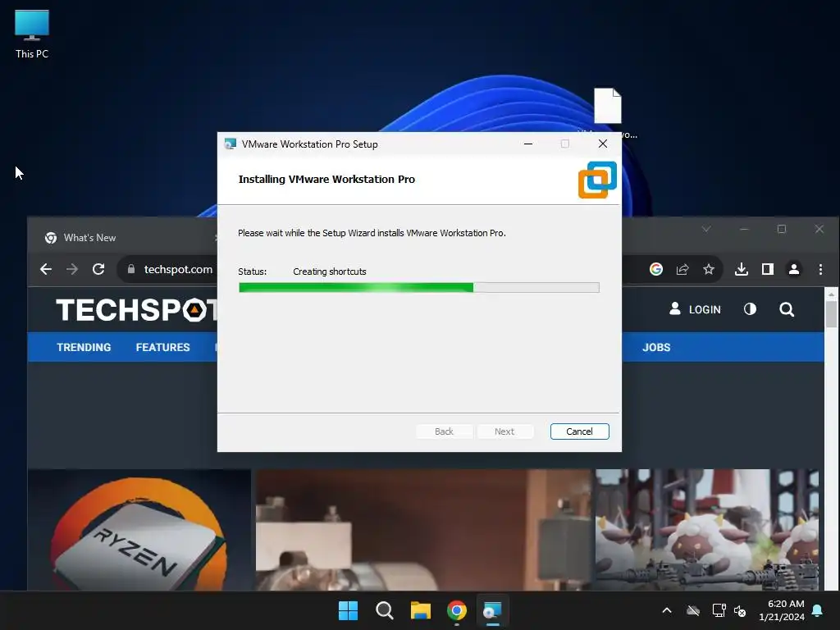Click LOGIN on TechSpot

[695, 309]
